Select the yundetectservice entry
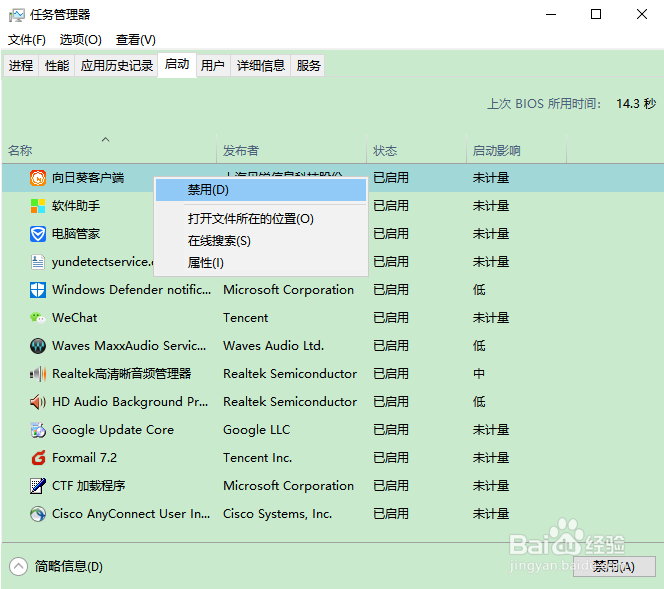 102,262
